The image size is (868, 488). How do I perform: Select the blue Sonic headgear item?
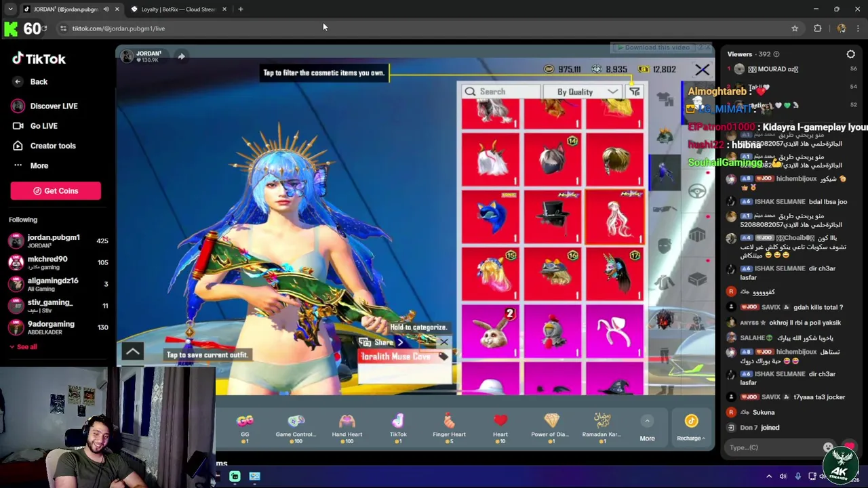(x=490, y=217)
